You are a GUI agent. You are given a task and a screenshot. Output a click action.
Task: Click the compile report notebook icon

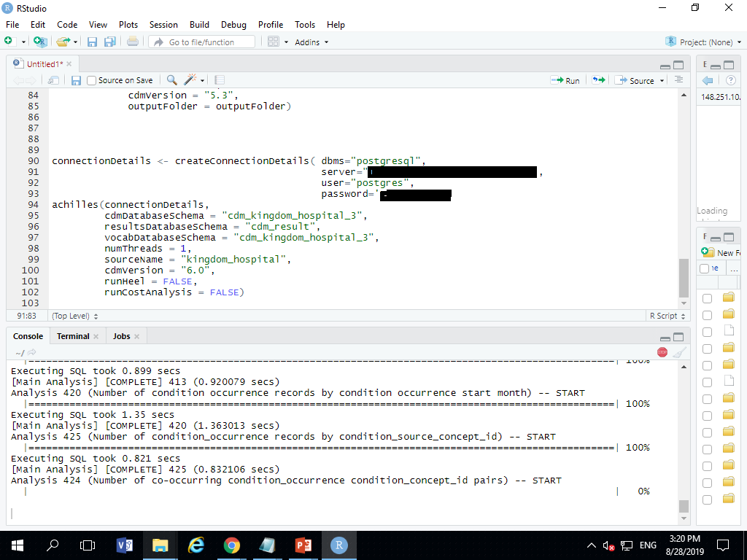coord(219,80)
